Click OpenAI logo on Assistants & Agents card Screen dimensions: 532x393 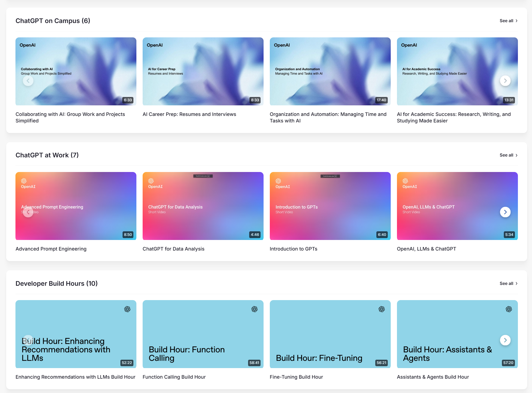[509, 309]
